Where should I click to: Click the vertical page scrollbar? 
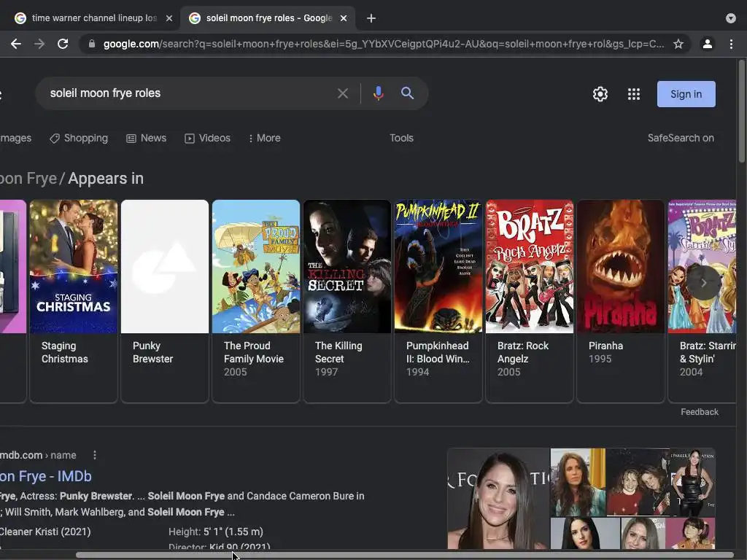[742, 111]
